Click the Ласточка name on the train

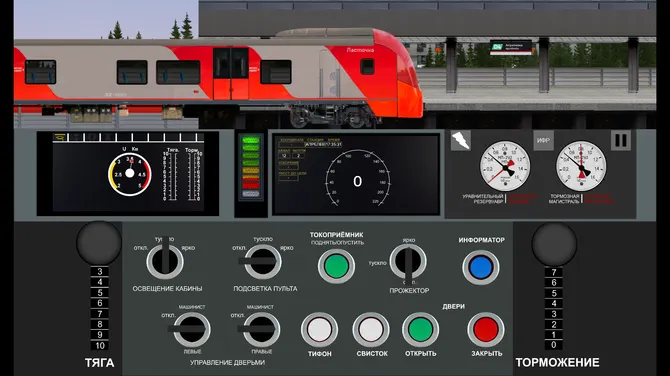(x=360, y=50)
